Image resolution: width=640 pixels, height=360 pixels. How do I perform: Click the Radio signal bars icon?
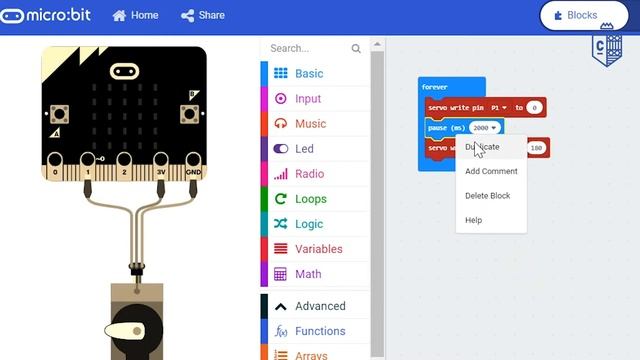pyautogui.click(x=280, y=174)
